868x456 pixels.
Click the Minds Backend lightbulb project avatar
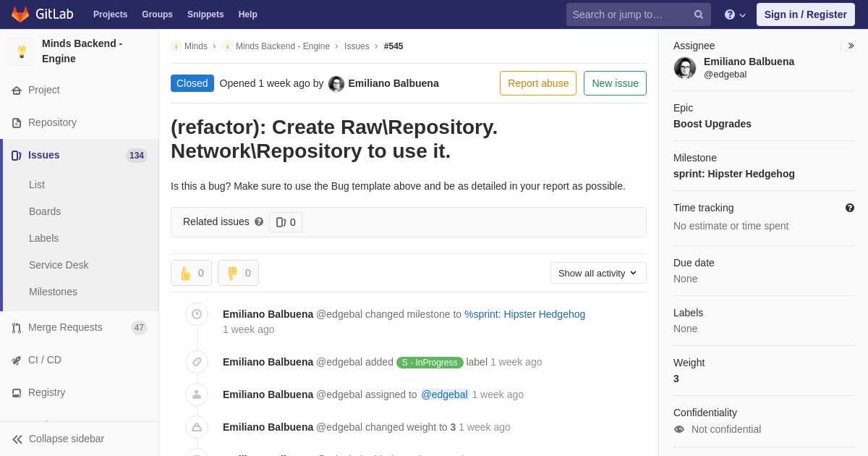click(x=22, y=51)
